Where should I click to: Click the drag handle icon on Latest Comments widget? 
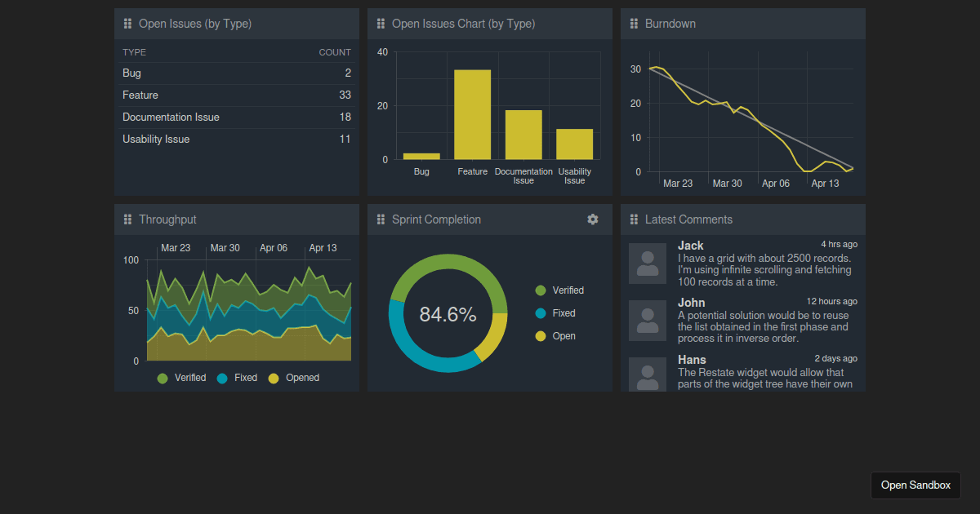pos(634,219)
